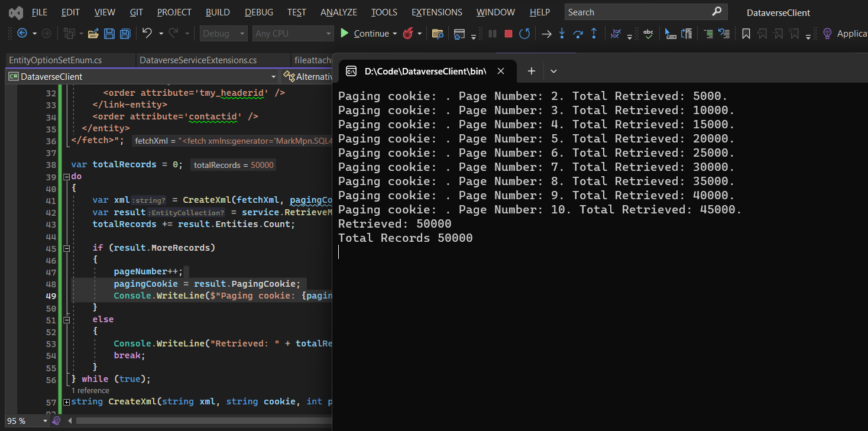Collapse the if block at line 45
868x431 pixels.
tap(66, 248)
